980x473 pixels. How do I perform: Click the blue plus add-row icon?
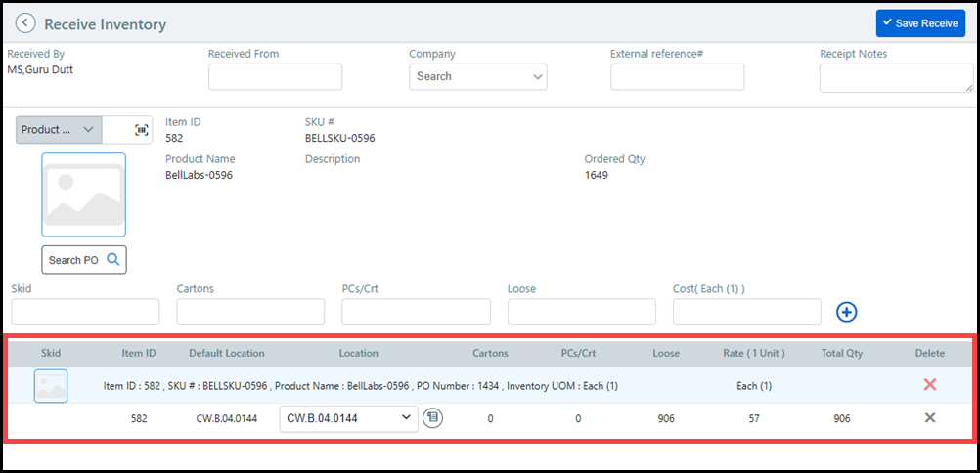point(847,312)
